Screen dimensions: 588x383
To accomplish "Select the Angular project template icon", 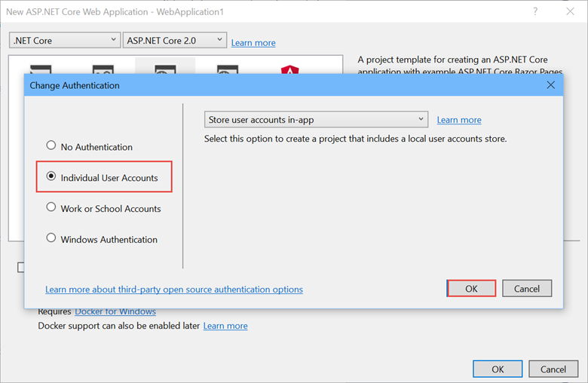I will click(289, 68).
